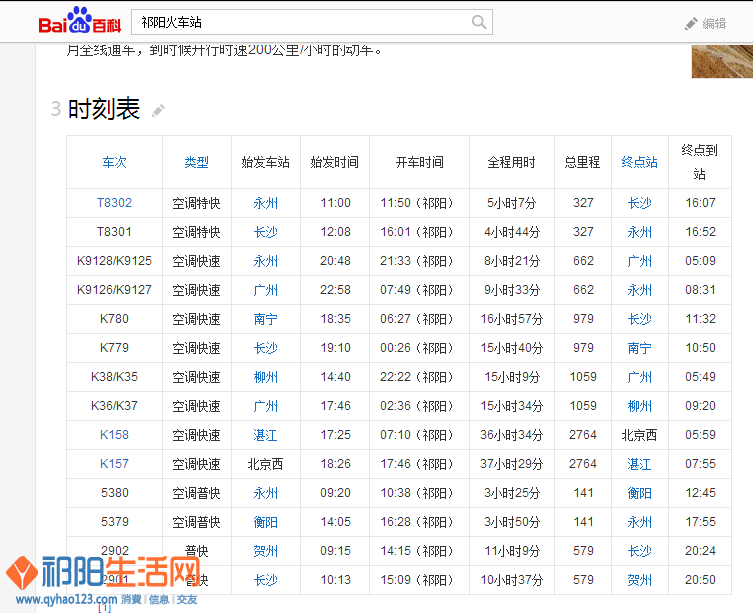This screenshot has height=613, width=753.
Task: Click 湛江 origin in K158 row
Action: coord(266,435)
